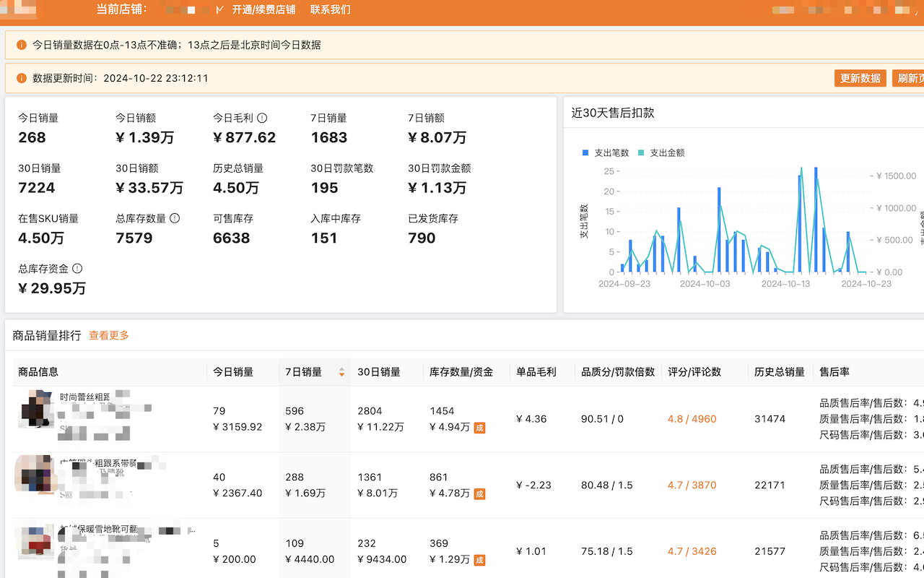This screenshot has width=924, height=578.
Task: Open the info tooltip on 总库存资金
Action: (78, 268)
